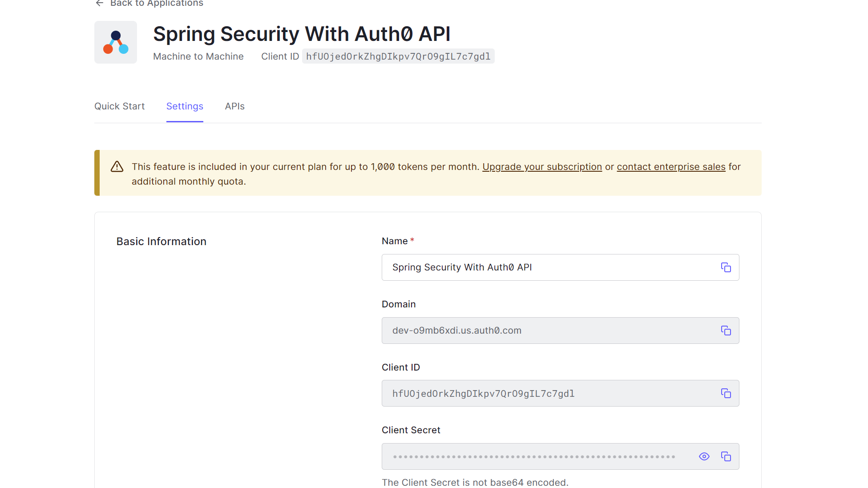Screen dimensions: 868x488
Task: Click the application logo icon
Action: (x=116, y=42)
